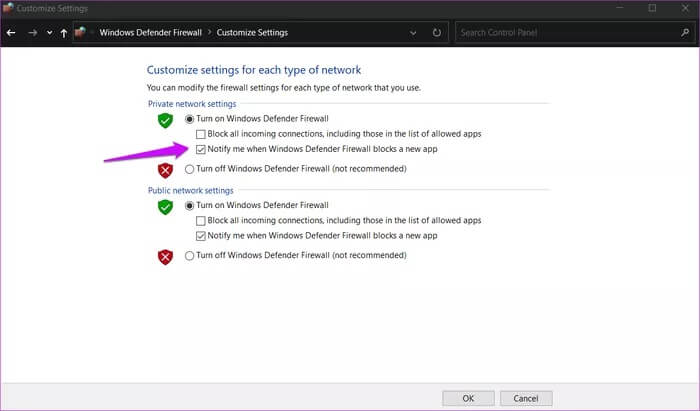This screenshot has height=411, width=700.
Task: Select Turn on Firewall for private network
Action: [189, 119]
